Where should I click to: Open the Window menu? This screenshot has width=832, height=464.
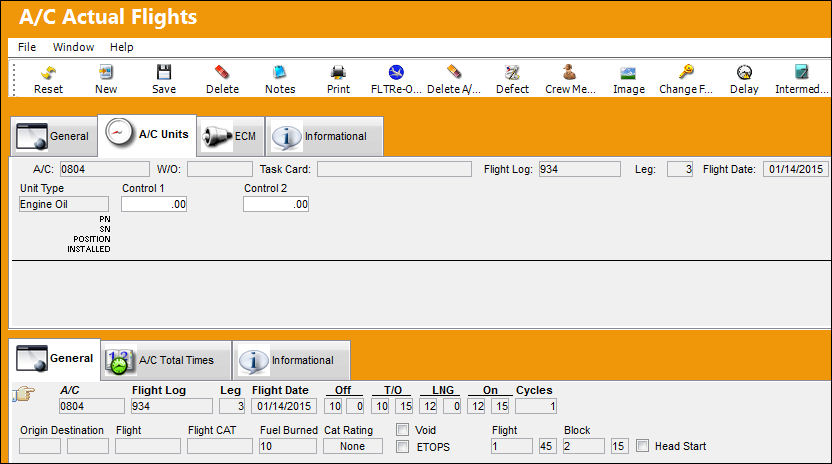[73, 47]
